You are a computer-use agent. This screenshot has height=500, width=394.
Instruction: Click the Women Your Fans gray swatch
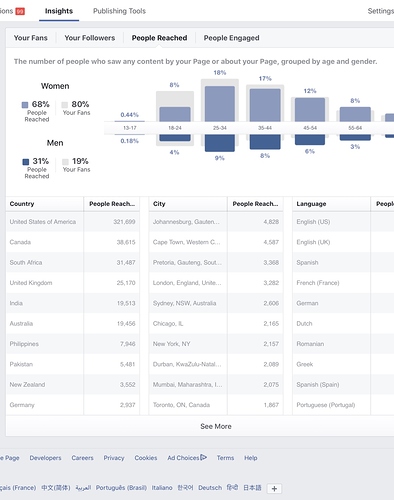pyautogui.click(x=65, y=105)
